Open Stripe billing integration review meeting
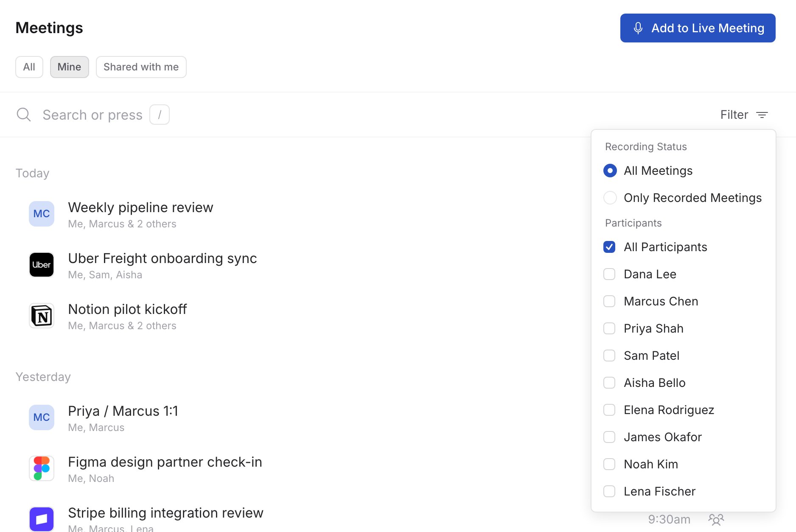The width and height of the screenshot is (796, 532). point(165,513)
